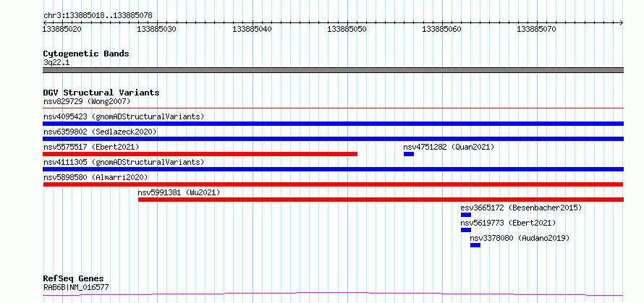The width and height of the screenshot is (644, 303).
Task: Open nsv3378080 (Audano2019) label
Action: [520, 238]
